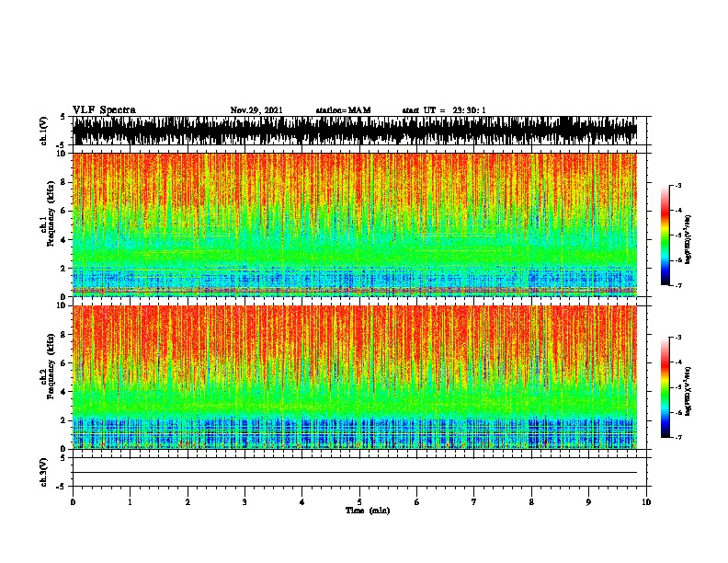Click time axis tick label "2"

188,502
